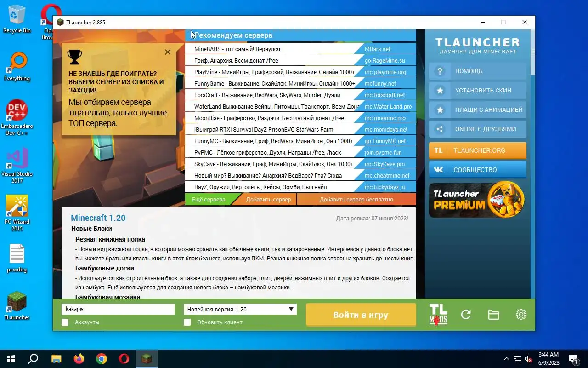Click the TL logo icon on TLAUNCHER.ORG
The image size is (588, 368).
[438, 150]
